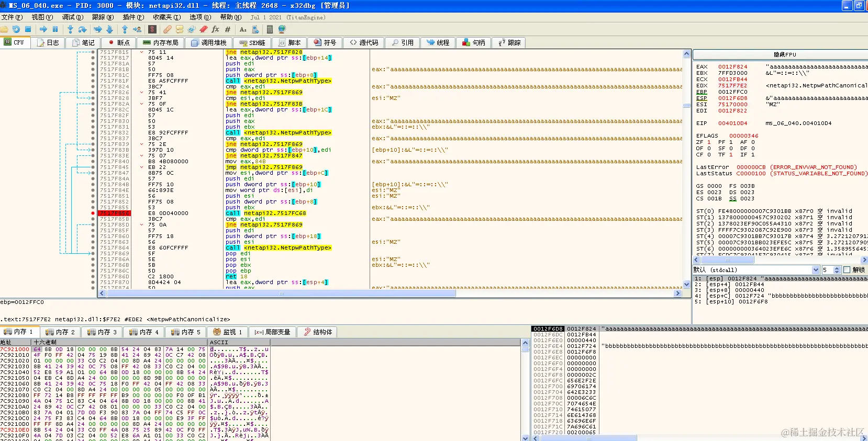This screenshot has width=868, height=441.
Task: Switch to the 内存布局 tab
Action: (x=161, y=43)
